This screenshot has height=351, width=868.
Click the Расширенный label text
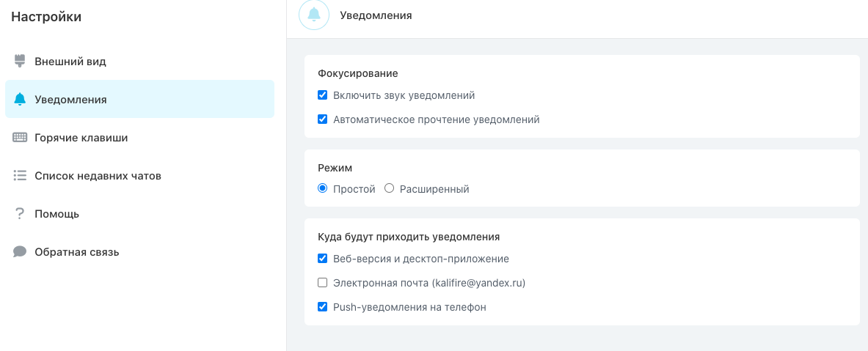(434, 189)
